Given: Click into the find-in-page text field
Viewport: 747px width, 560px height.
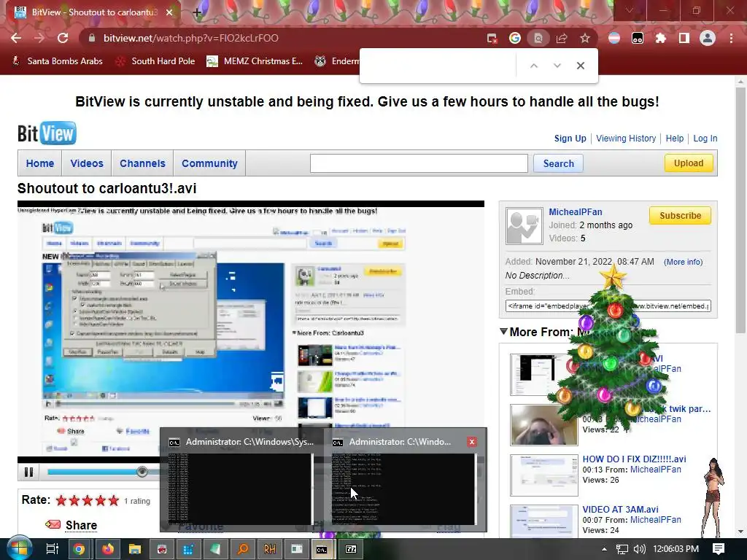Looking at the screenshot, I should (x=439, y=66).
